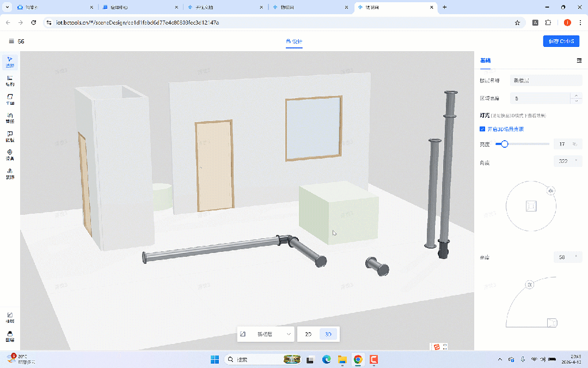Click the 区域高度 value field
The width and height of the screenshot is (588, 368).
[x=540, y=98]
